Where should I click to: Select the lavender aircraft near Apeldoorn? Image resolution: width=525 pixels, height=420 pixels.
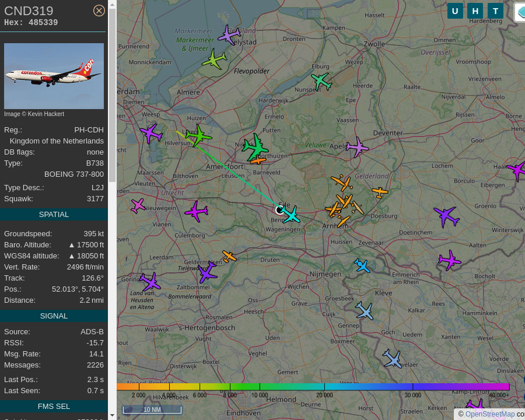pyautogui.click(x=357, y=147)
